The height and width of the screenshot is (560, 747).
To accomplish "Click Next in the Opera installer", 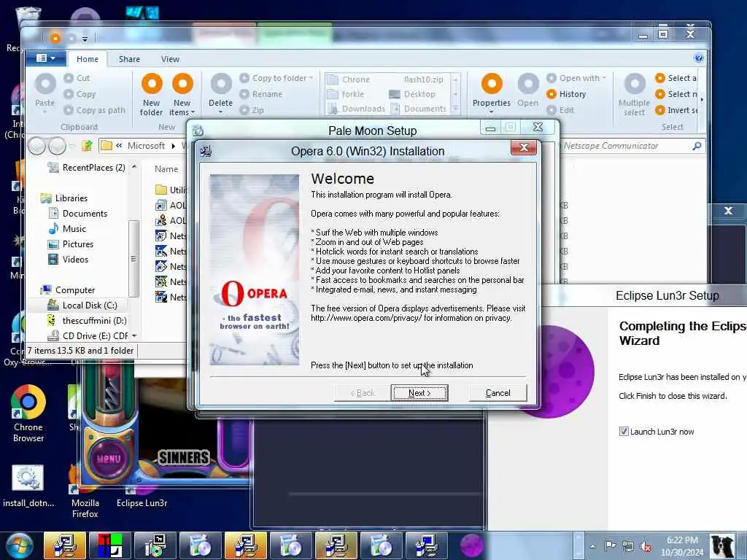I will (419, 393).
